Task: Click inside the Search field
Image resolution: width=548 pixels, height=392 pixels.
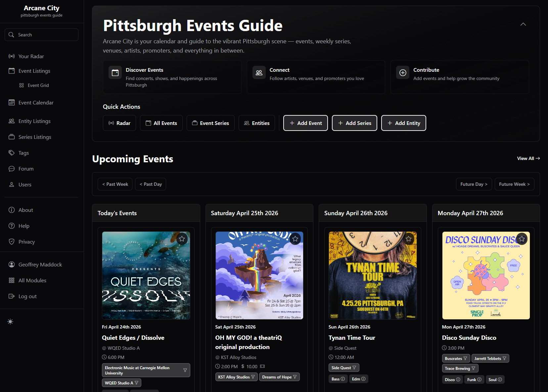Action: click(x=41, y=34)
